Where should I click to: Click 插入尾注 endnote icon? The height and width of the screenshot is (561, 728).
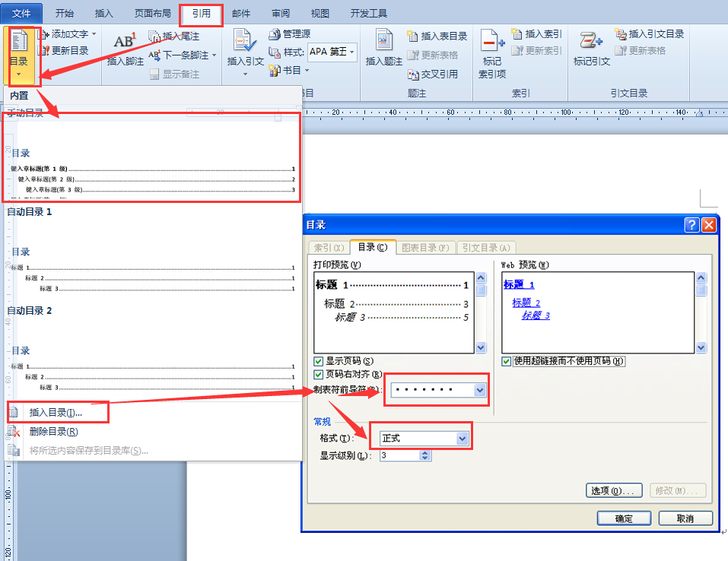click(154, 36)
